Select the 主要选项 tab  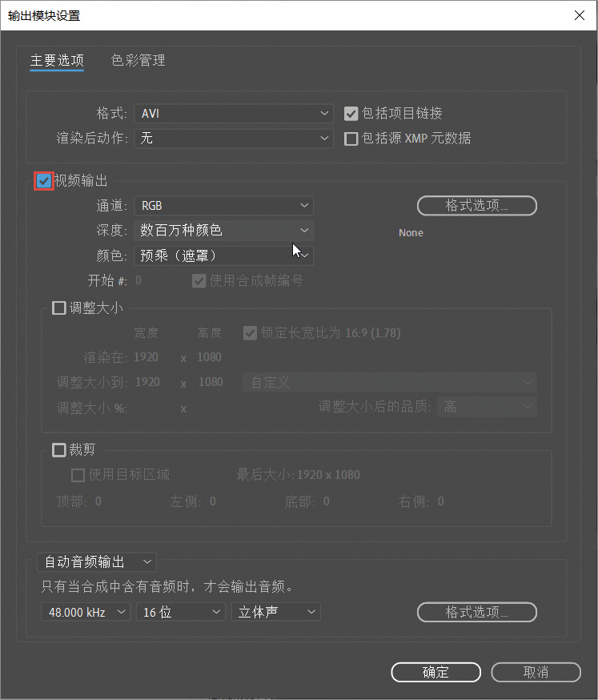click(x=57, y=60)
